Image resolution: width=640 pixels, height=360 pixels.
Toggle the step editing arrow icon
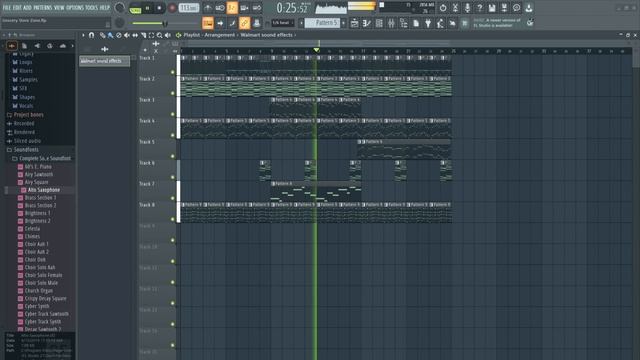220,23
